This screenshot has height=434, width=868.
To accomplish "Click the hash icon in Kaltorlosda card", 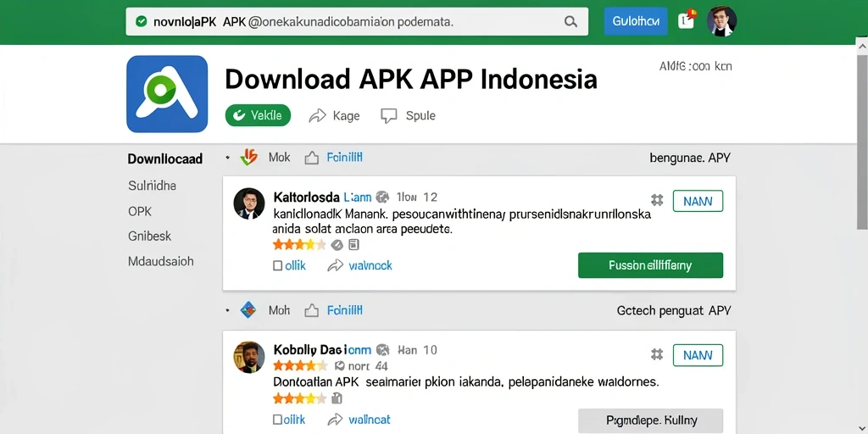I will pos(657,200).
